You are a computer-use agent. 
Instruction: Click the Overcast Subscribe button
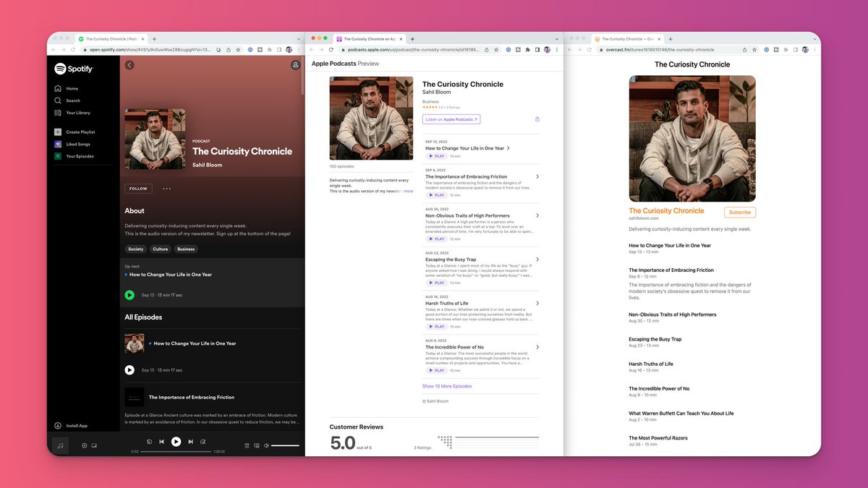coord(739,213)
